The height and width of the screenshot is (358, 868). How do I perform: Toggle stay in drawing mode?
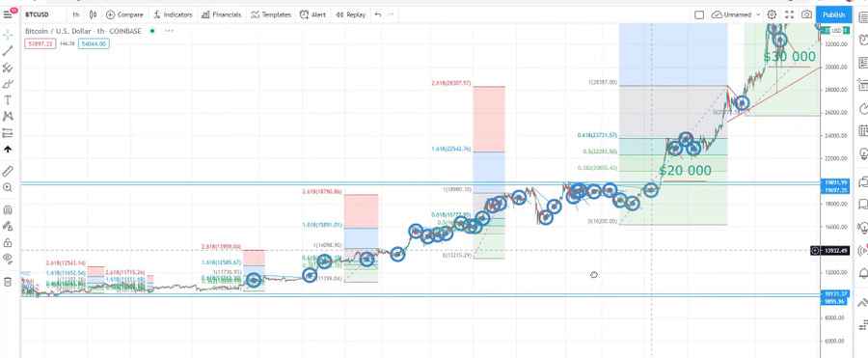[8, 226]
